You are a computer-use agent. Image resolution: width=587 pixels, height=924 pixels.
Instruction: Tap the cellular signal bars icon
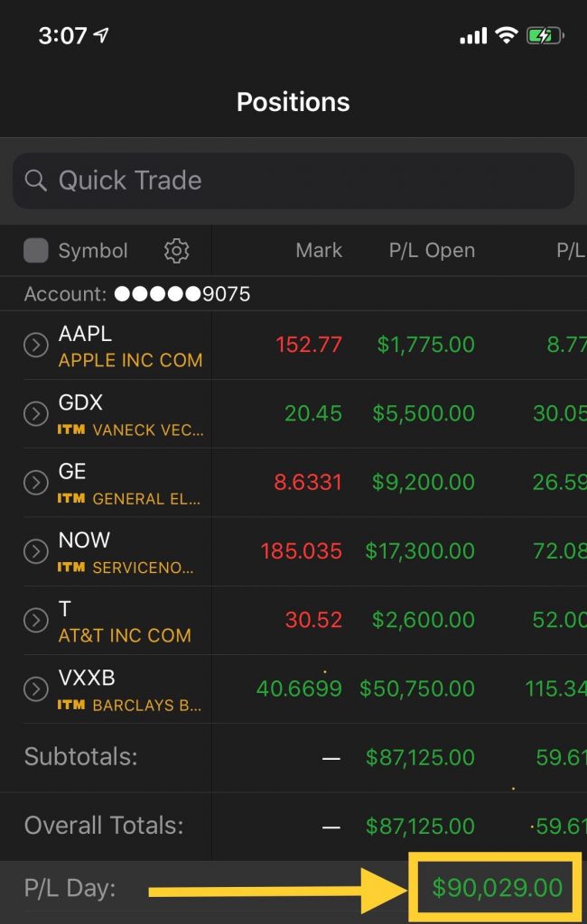[473, 36]
